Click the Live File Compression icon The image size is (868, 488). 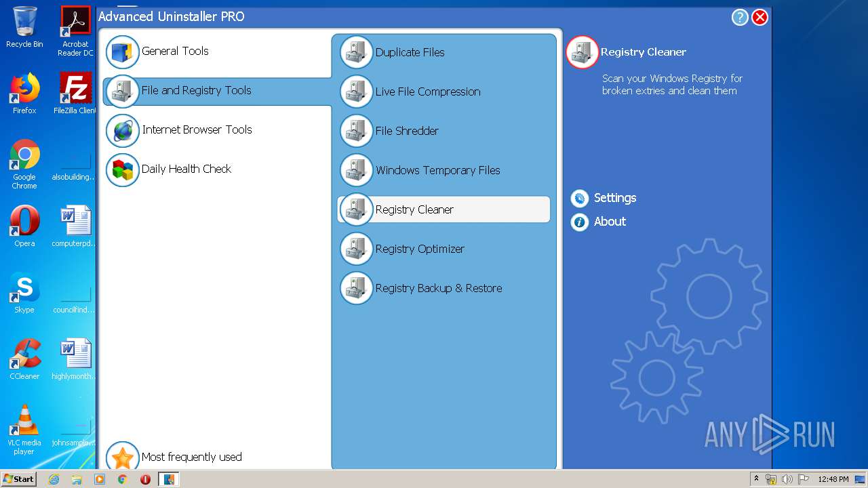pyautogui.click(x=357, y=91)
